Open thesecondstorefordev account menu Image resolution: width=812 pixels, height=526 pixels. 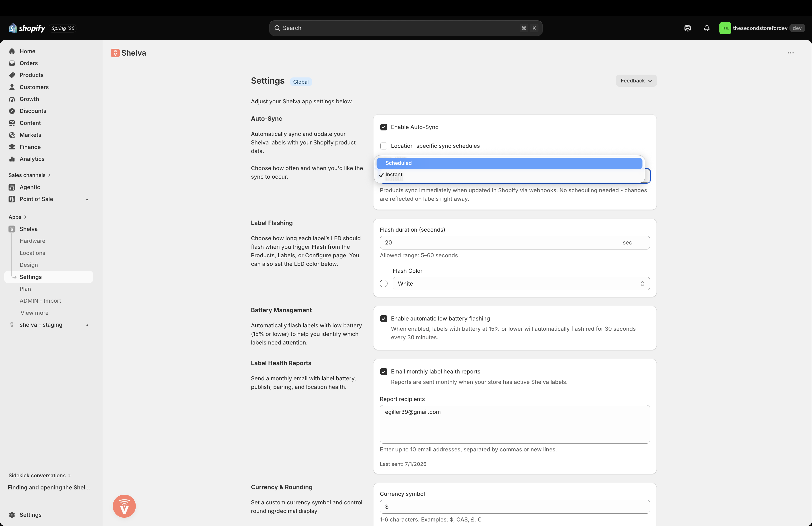coord(762,28)
